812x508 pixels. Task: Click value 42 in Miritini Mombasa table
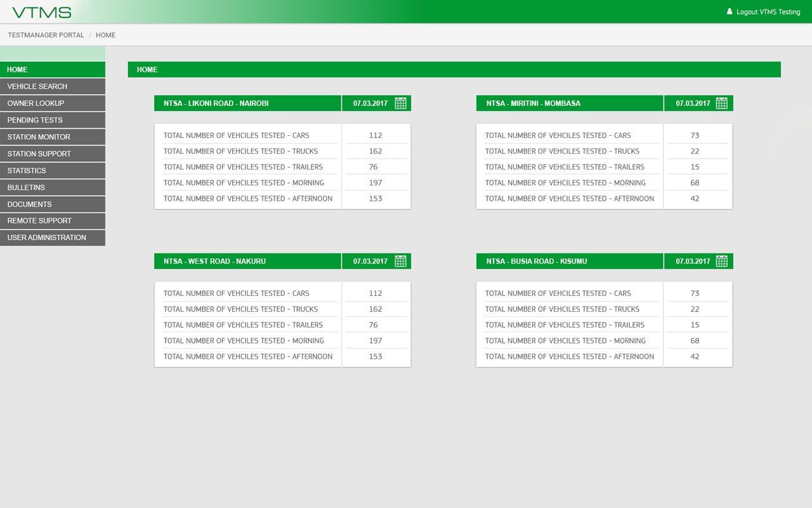695,199
